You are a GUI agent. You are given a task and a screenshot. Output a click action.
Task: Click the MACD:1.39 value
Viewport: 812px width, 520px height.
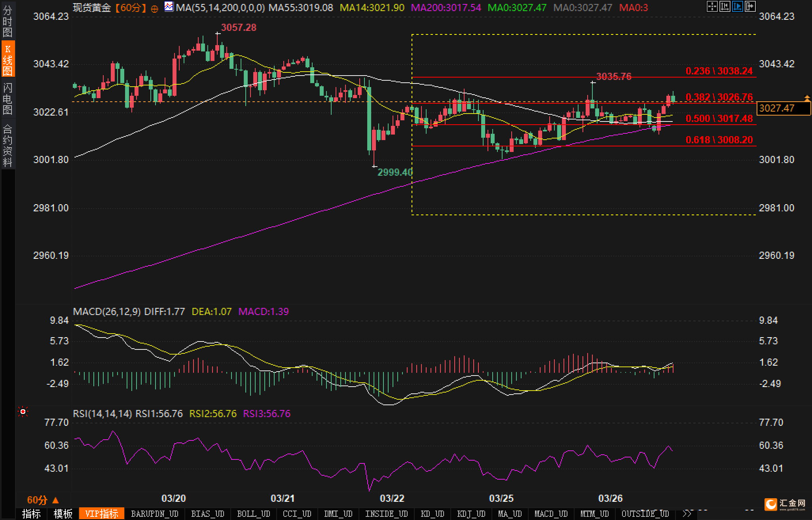click(x=264, y=311)
